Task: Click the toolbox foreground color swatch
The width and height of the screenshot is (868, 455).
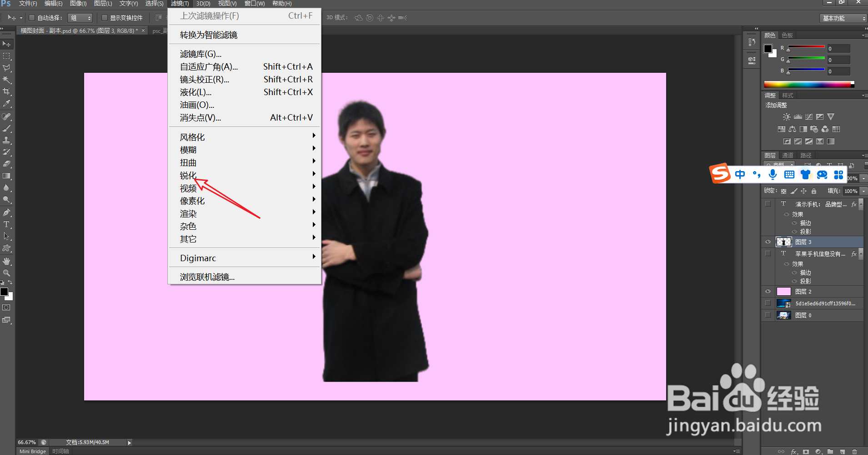Action: tap(4, 292)
